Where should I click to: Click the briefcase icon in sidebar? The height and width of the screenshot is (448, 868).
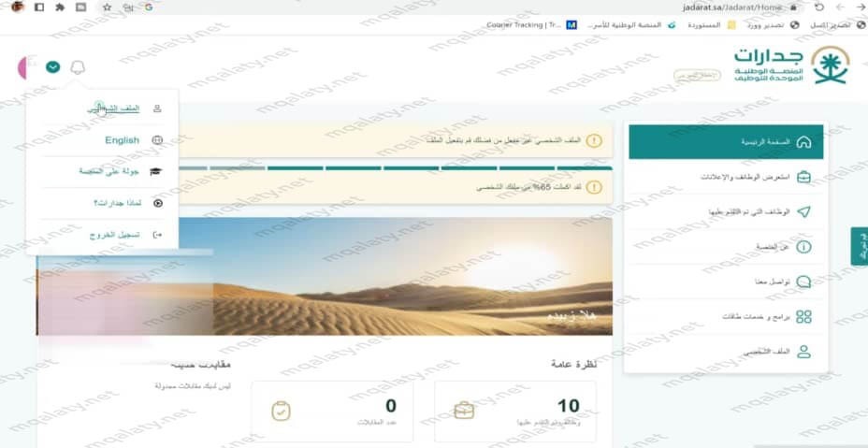pos(803,177)
